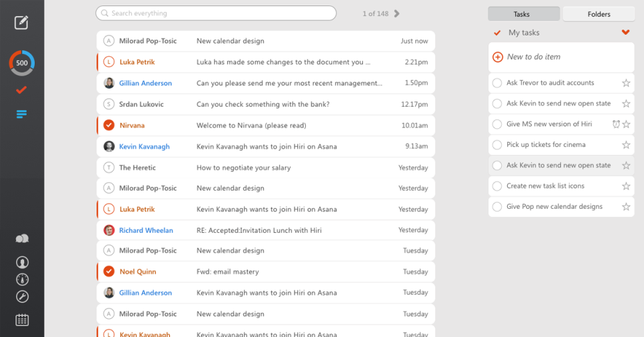
Task: Open the dashboard gauge icon in sidebar
Action: coord(22,279)
